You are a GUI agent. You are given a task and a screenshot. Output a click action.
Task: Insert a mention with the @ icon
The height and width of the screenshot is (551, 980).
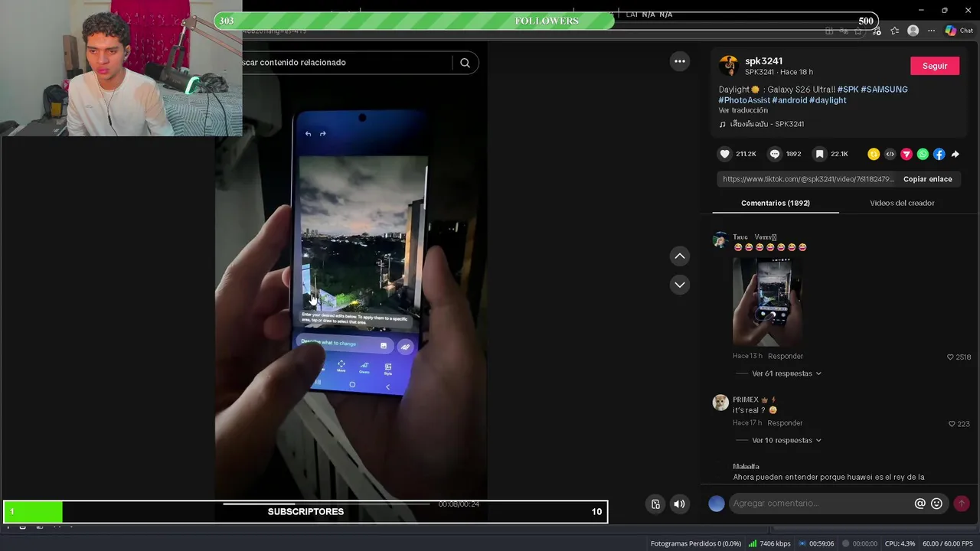(x=920, y=504)
